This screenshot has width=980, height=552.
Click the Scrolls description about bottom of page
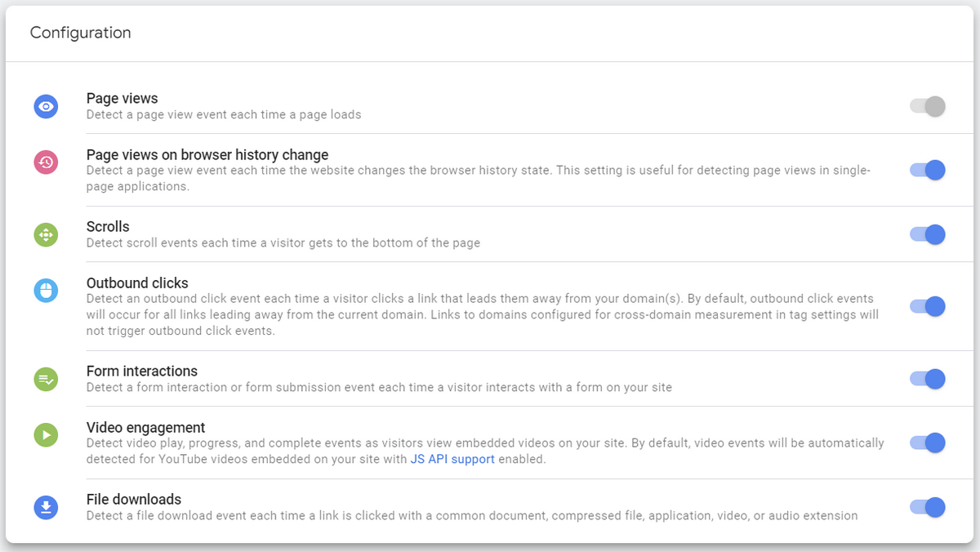click(x=283, y=243)
